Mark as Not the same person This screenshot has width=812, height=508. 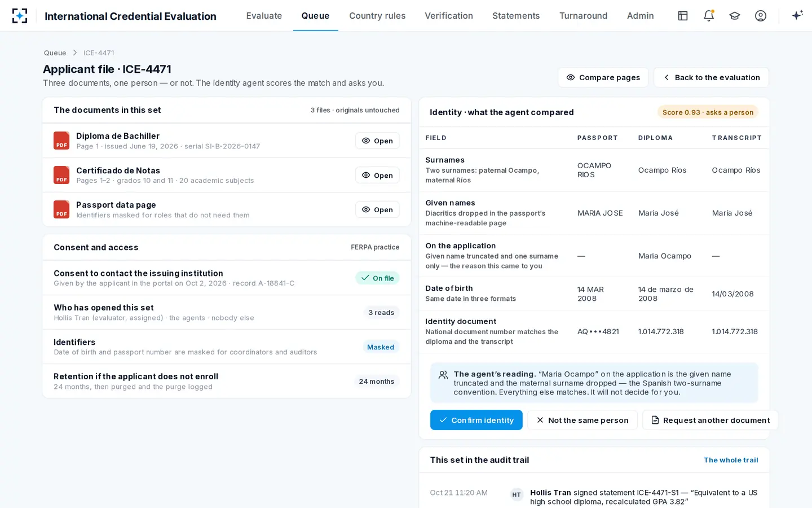582,420
